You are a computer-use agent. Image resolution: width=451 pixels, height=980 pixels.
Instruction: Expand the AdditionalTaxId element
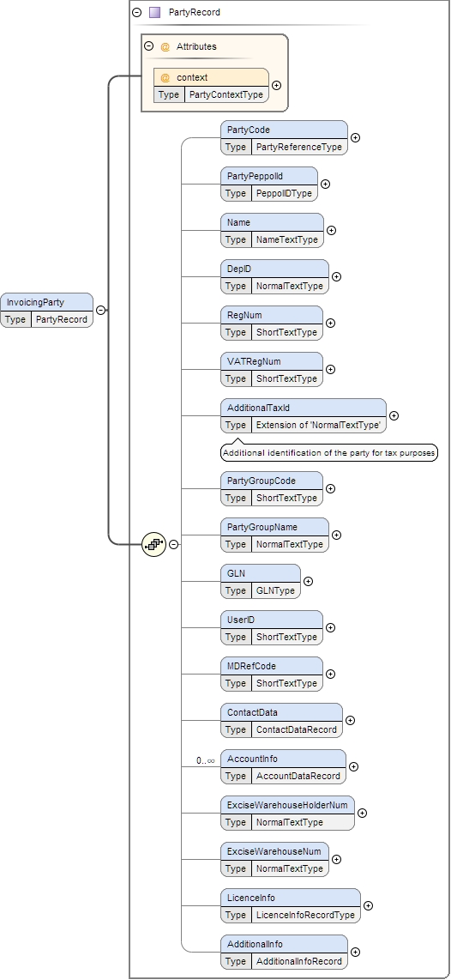click(x=394, y=415)
